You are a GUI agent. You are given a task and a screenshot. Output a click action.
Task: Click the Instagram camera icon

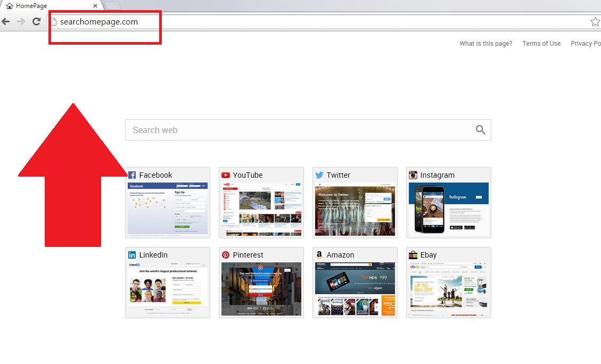pos(413,175)
